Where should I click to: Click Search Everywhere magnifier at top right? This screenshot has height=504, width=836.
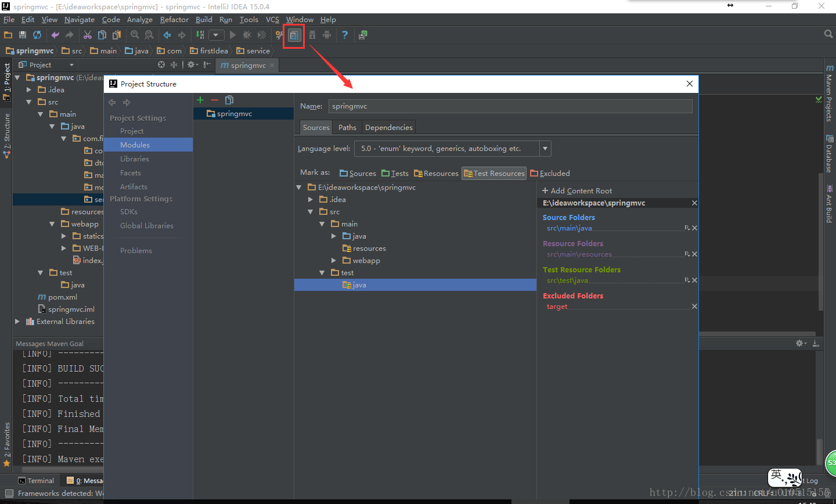coord(828,34)
